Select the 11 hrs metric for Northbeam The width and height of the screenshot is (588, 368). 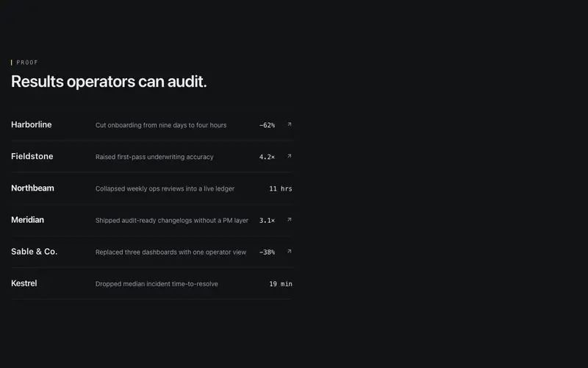coord(281,188)
